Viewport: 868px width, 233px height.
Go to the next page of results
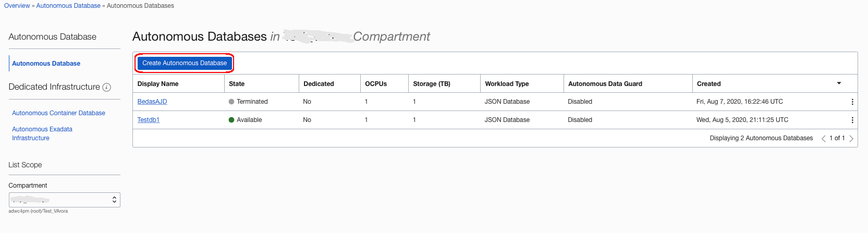851,139
